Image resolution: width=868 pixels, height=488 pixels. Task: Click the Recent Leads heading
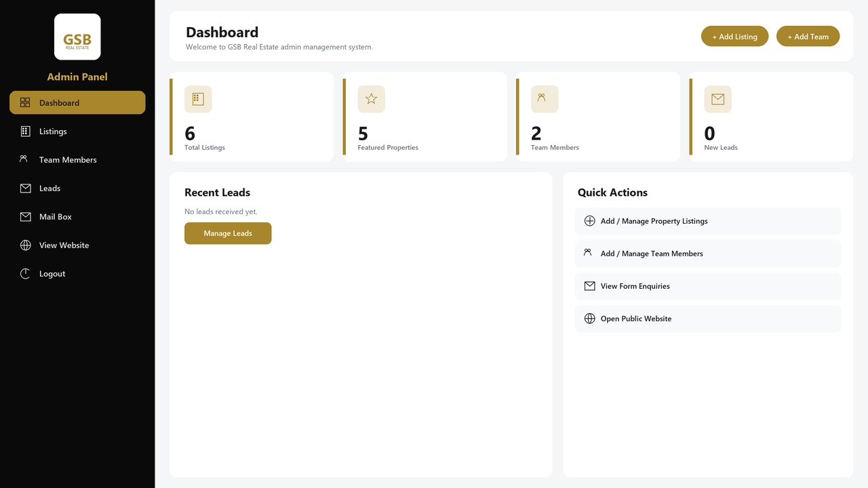click(217, 192)
